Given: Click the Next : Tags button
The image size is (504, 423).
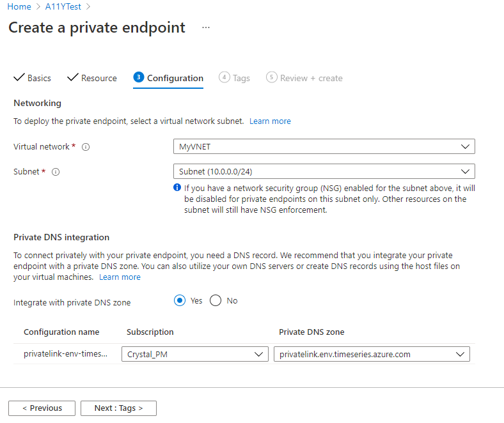Looking at the screenshot, I should pyautogui.click(x=118, y=408).
